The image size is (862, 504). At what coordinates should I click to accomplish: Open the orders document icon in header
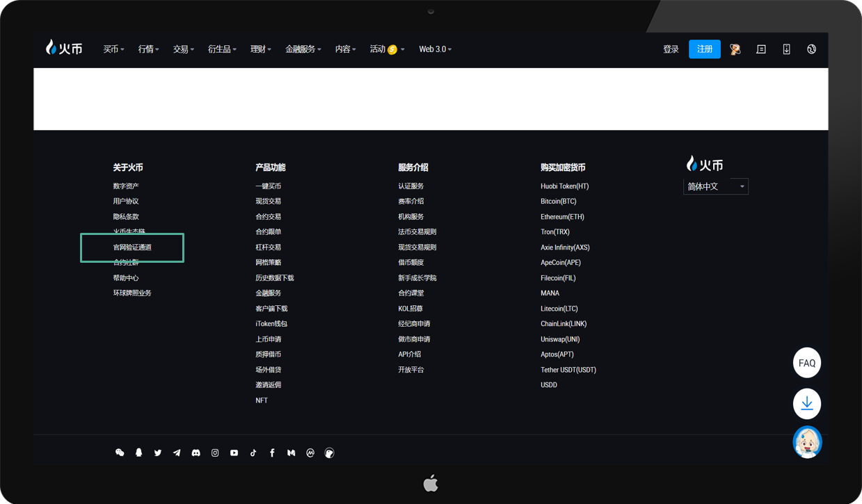point(761,49)
